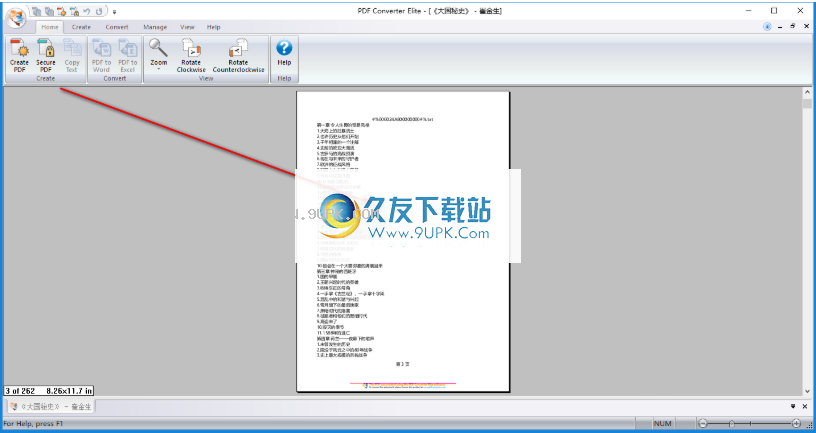816x433 pixels.
Task: Switch to the Home ribbon tab
Action: coord(50,27)
